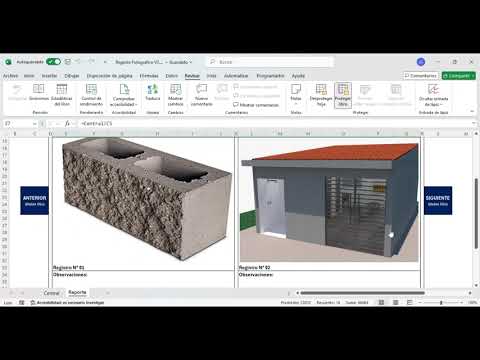
Task: Click the vertical scrollbar thumb
Action: [476, 213]
